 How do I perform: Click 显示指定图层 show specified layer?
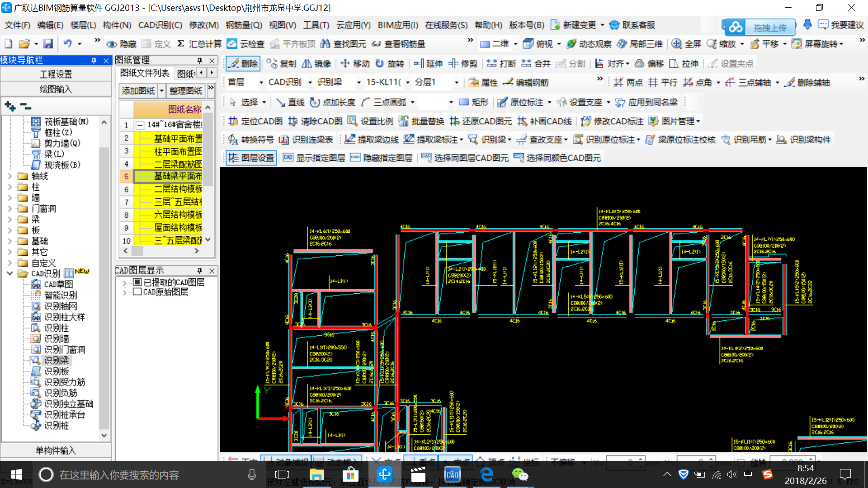click(x=314, y=158)
